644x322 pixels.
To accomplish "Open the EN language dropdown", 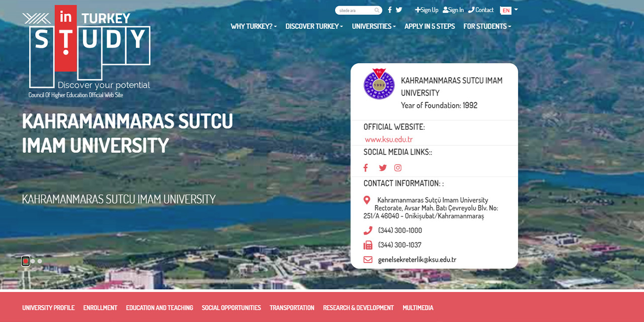I will coord(507,10).
